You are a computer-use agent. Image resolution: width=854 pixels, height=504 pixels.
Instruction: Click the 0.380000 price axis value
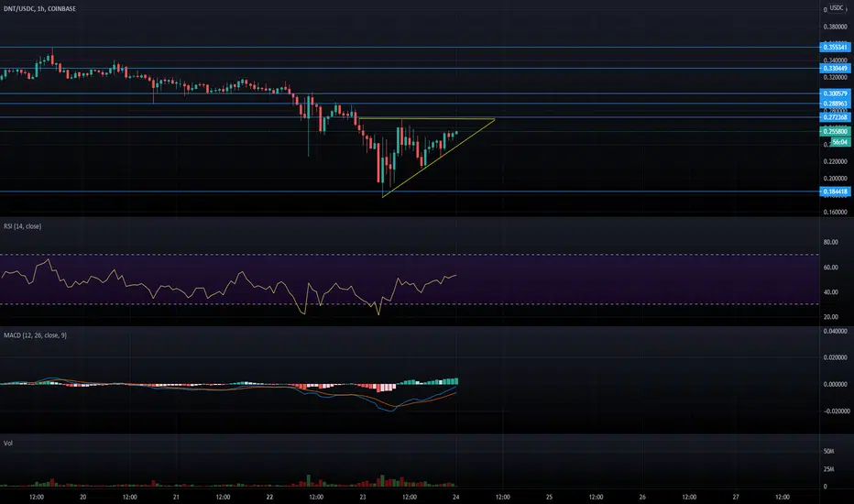click(835, 27)
